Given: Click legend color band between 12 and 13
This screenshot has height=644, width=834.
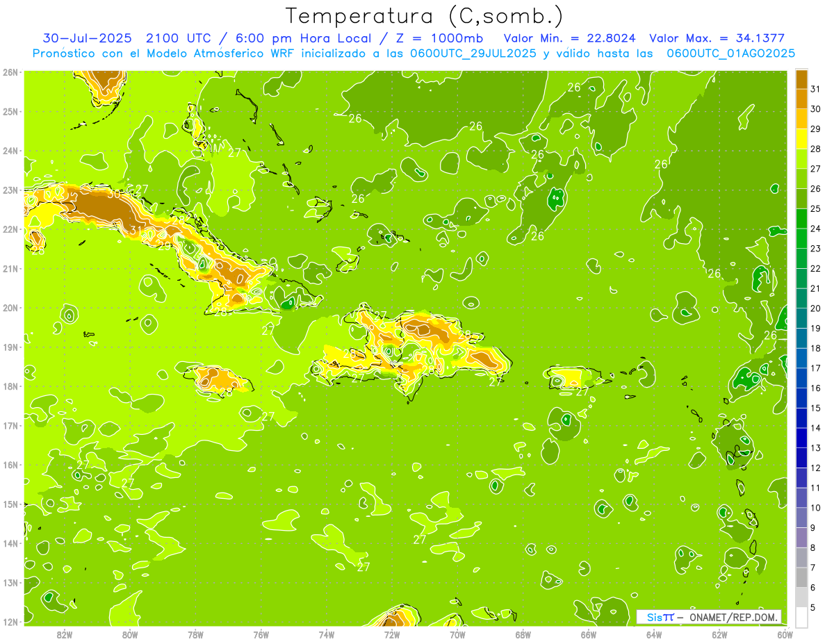Looking at the screenshot, I should click(802, 458).
